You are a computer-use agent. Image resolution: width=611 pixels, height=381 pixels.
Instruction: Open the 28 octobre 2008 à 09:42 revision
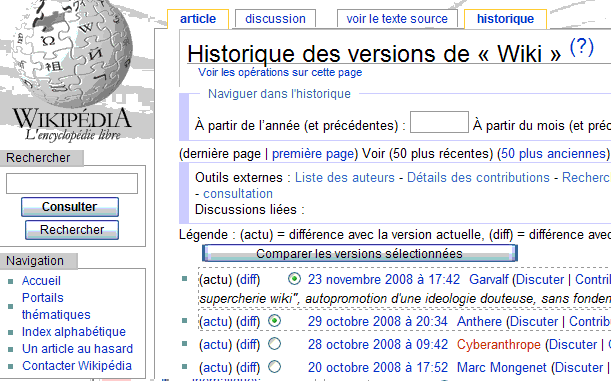pos(378,345)
